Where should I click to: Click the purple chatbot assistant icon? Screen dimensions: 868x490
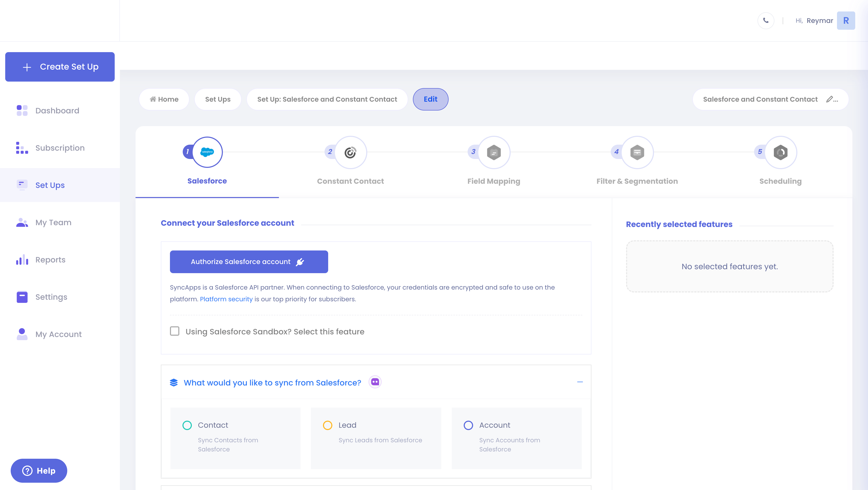pos(375,382)
